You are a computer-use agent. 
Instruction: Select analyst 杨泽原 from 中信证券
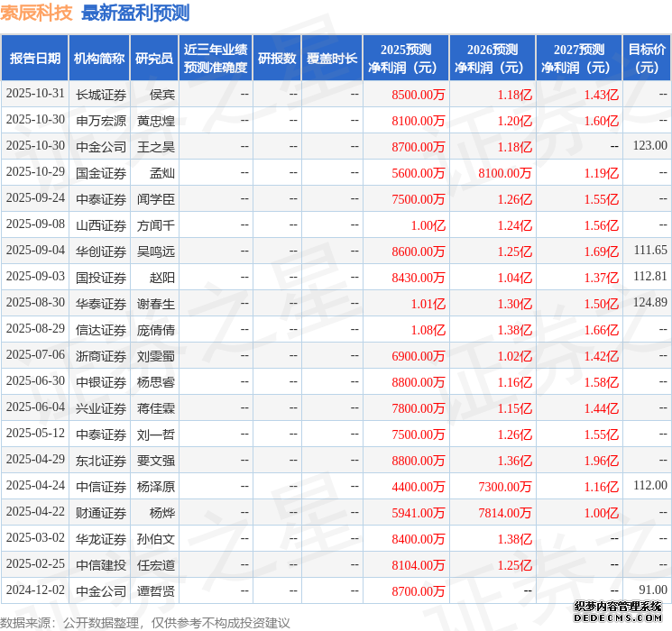pos(155,487)
